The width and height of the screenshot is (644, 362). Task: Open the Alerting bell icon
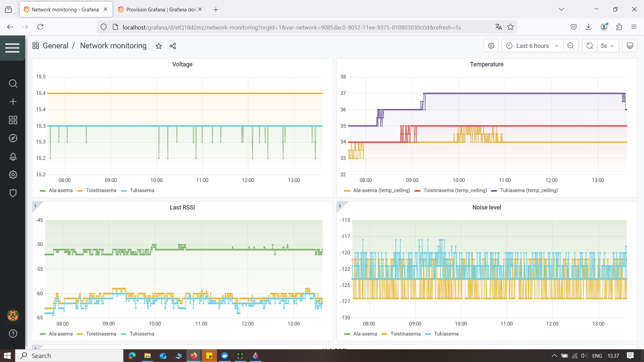click(13, 157)
